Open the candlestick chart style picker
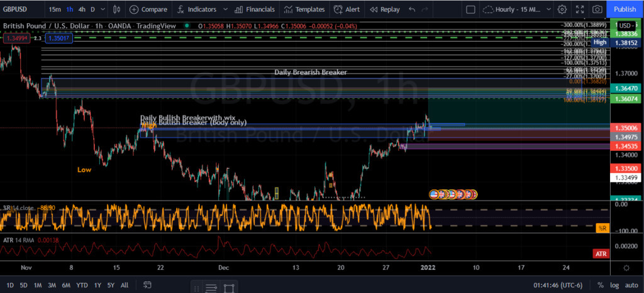Screen dimensions: 644x293 coord(114,9)
